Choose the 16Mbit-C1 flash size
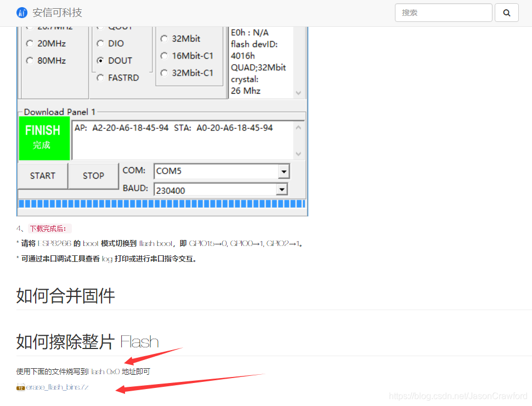 click(x=164, y=55)
